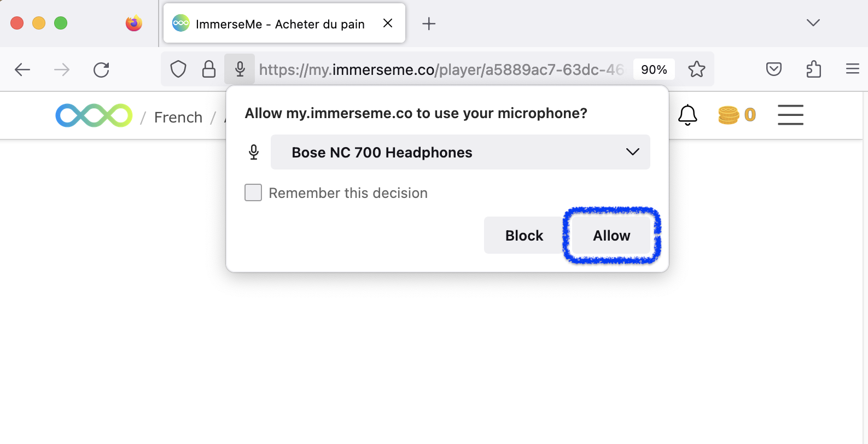Open the Firefox extensions icon
The height and width of the screenshot is (444, 868).
click(x=813, y=69)
